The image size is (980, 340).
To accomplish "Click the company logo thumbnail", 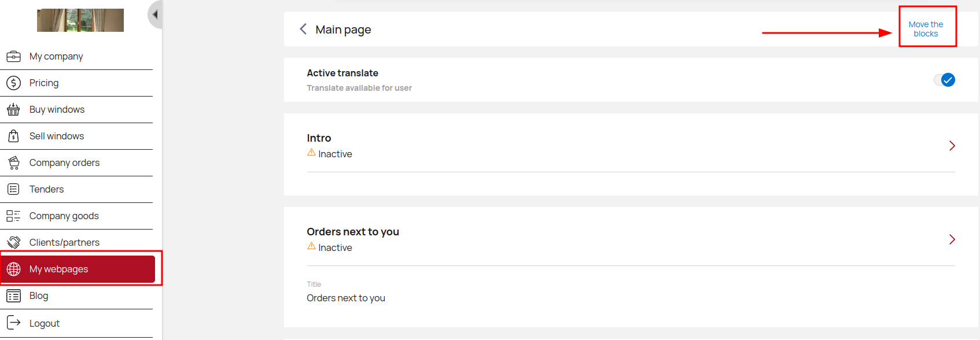I will click(x=80, y=20).
